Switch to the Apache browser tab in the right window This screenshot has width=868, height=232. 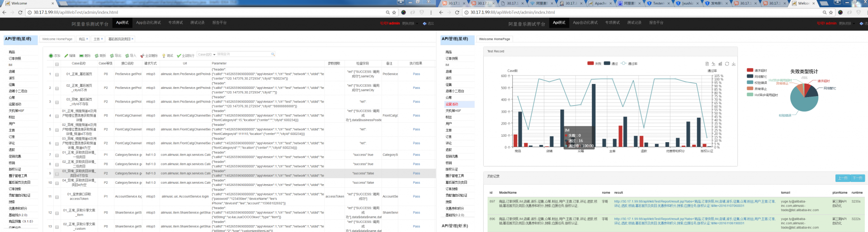[x=599, y=3]
